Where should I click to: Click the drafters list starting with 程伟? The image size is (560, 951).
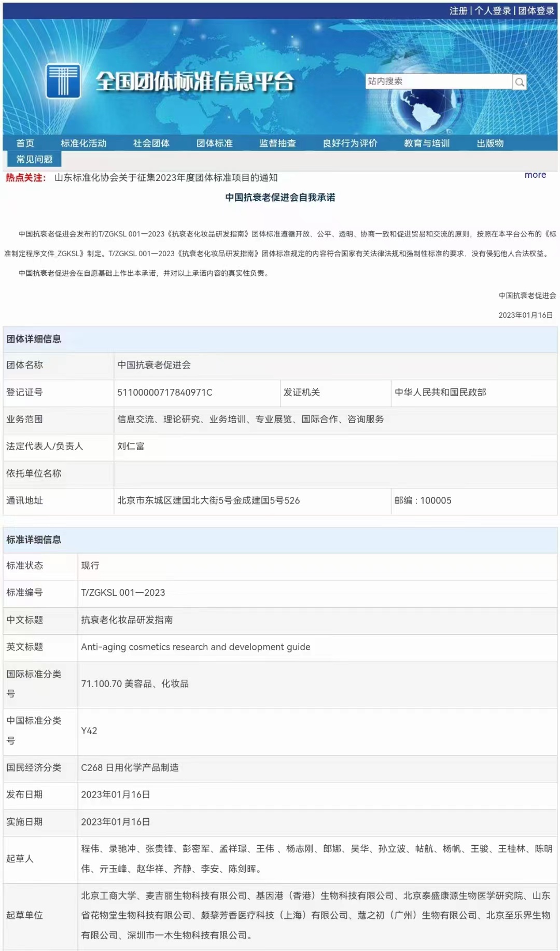pyautogui.click(x=317, y=859)
